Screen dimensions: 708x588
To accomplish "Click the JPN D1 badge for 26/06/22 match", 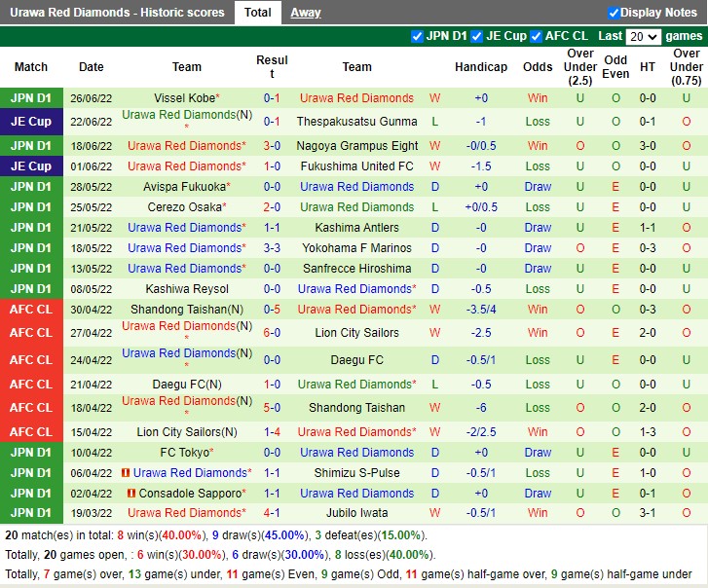I will pyautogui.click(x=31, y=98).
